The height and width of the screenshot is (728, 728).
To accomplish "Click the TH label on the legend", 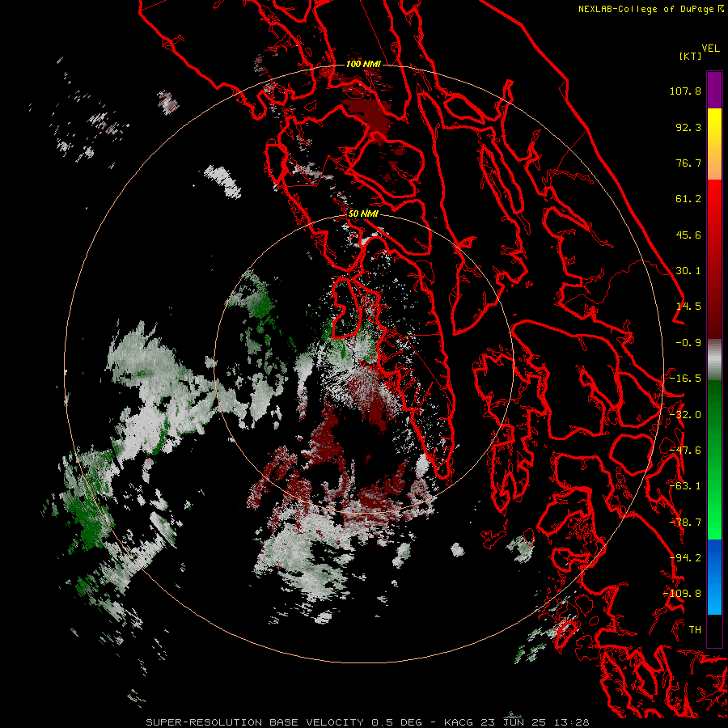I will [695, 630].
